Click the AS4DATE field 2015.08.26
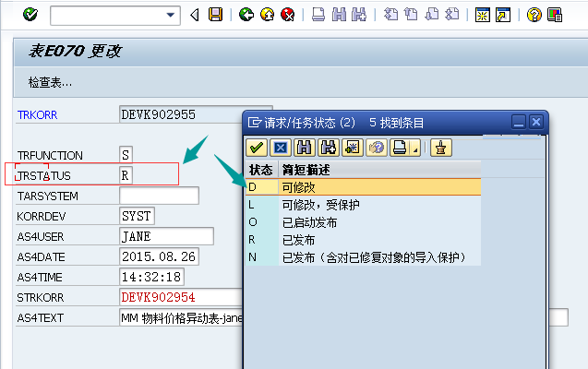588x369 pixels. pos(159,256)
